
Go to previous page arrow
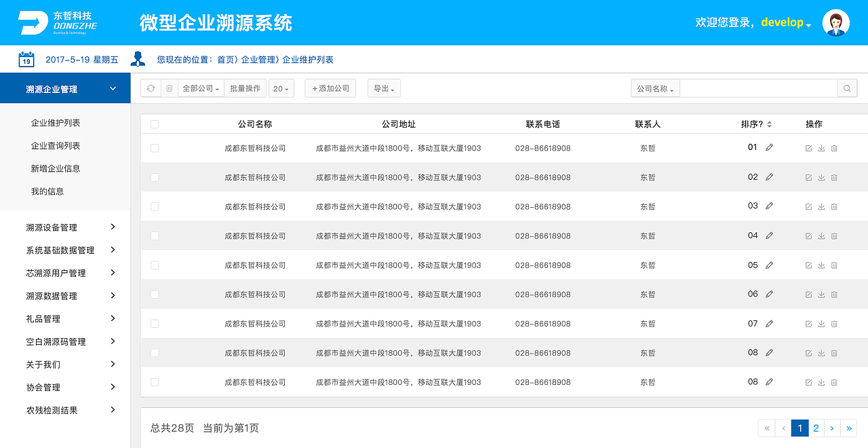tap(784, 428)
